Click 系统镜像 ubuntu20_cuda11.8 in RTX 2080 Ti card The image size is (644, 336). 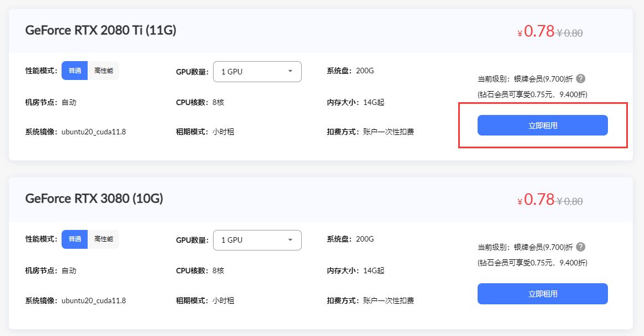(75, 132)
